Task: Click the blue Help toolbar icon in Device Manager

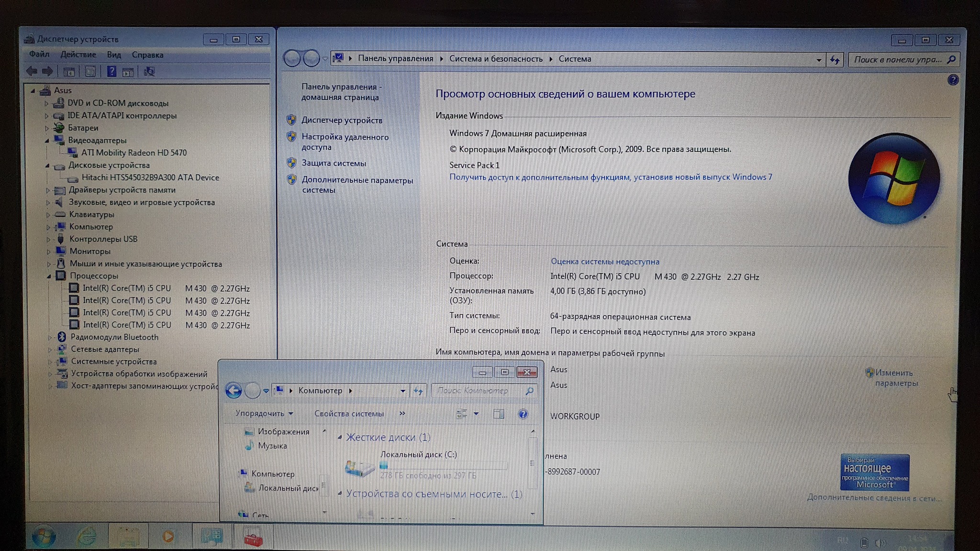Action: [111, 72]
